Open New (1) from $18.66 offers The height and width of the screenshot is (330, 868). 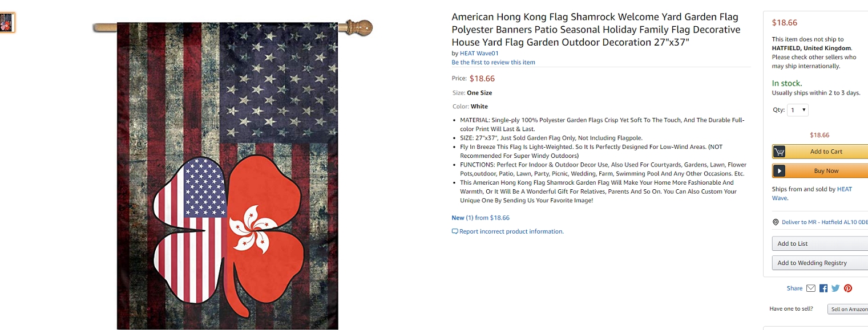click(480, 218)
